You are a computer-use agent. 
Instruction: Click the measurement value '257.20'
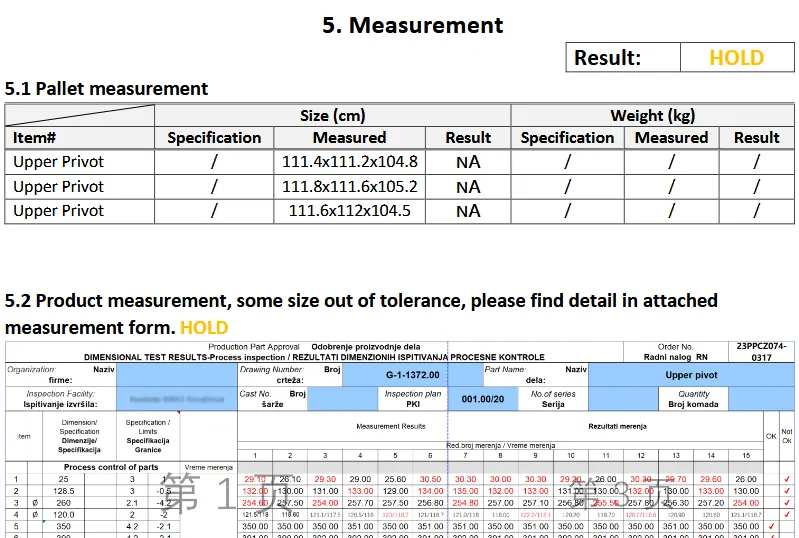(x=711, y=503)
